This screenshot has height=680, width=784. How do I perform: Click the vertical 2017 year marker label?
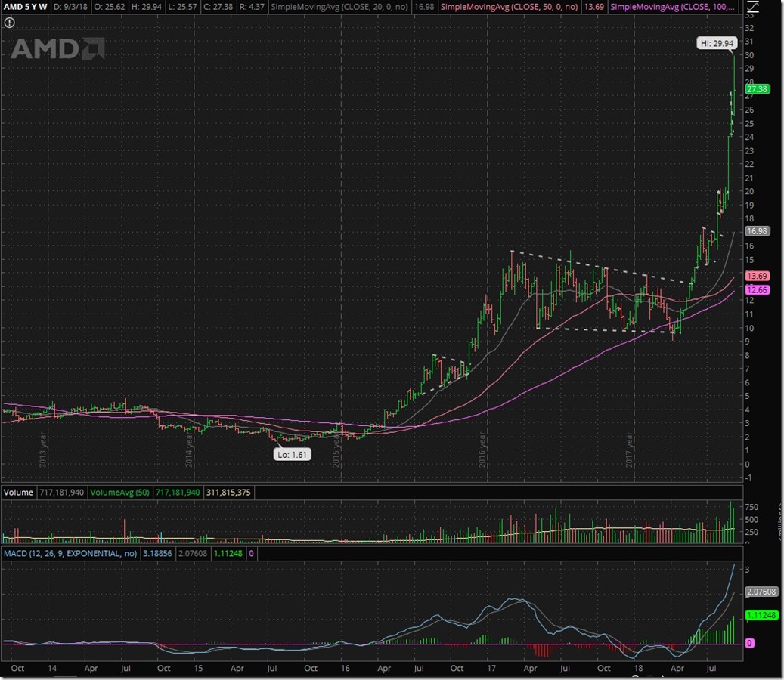tap(630, 449)
